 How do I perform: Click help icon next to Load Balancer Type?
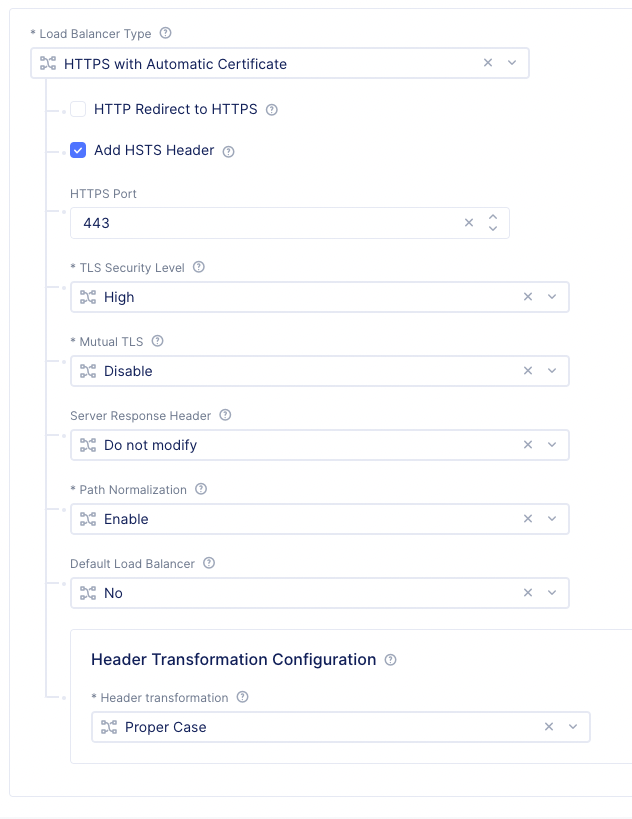tap(166, 33)
